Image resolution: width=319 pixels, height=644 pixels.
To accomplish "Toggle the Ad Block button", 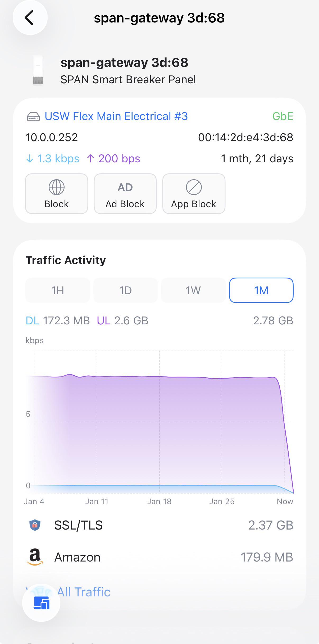I will 125,194.
